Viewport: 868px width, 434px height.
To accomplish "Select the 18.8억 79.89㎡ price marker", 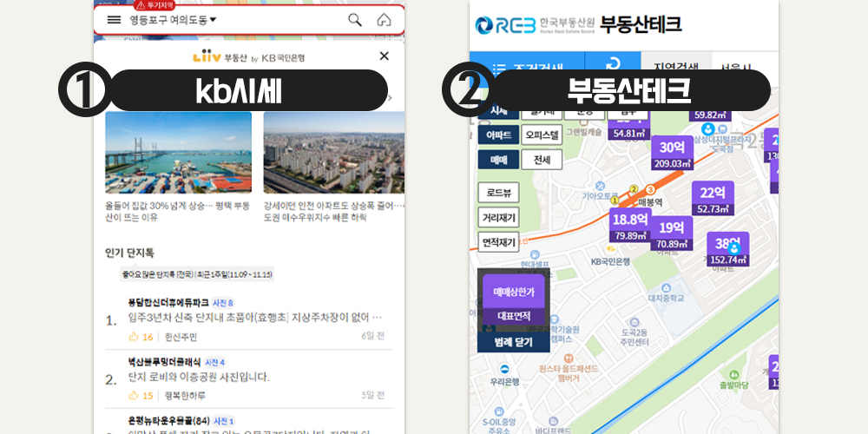I will click(630, 226).
